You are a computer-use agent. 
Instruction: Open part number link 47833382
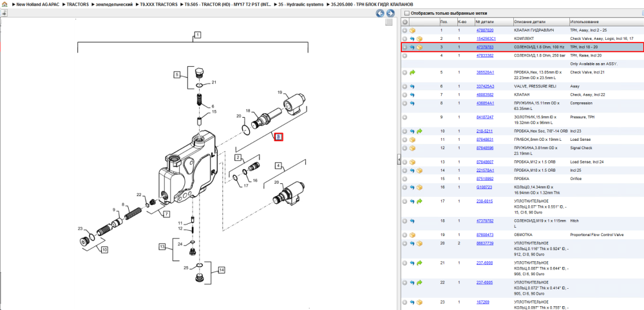[x=485, y=55]
